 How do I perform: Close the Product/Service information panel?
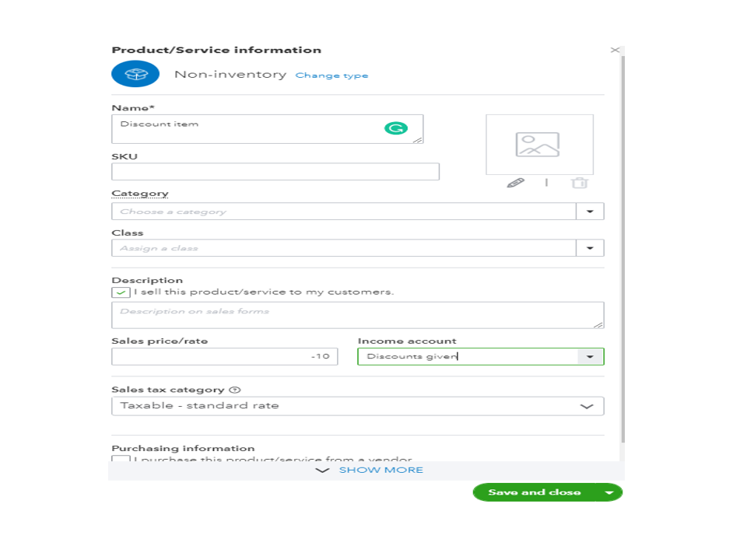[x=615, y=51]
